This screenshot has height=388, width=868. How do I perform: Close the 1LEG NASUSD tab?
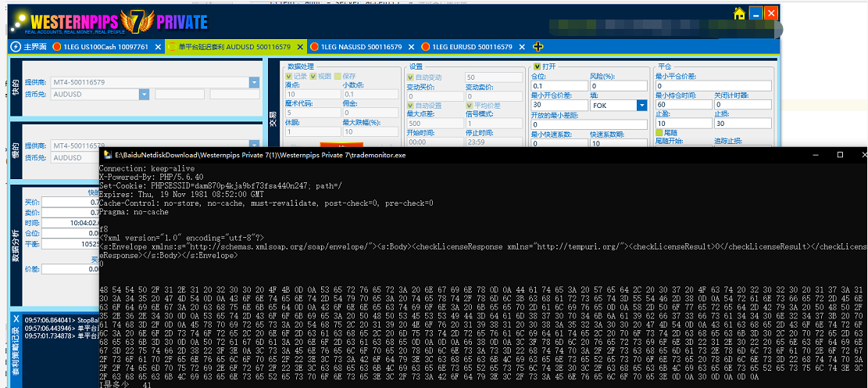412,47
